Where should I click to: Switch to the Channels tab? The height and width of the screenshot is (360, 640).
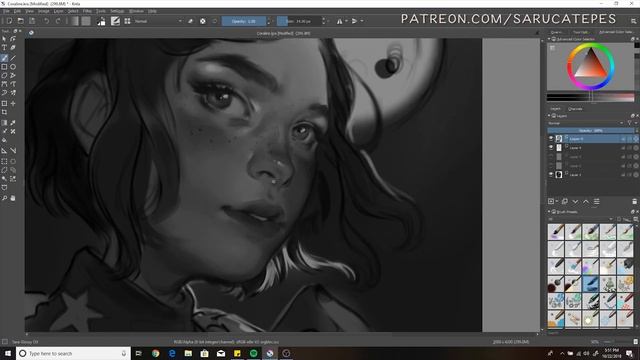tap(575, 109)
